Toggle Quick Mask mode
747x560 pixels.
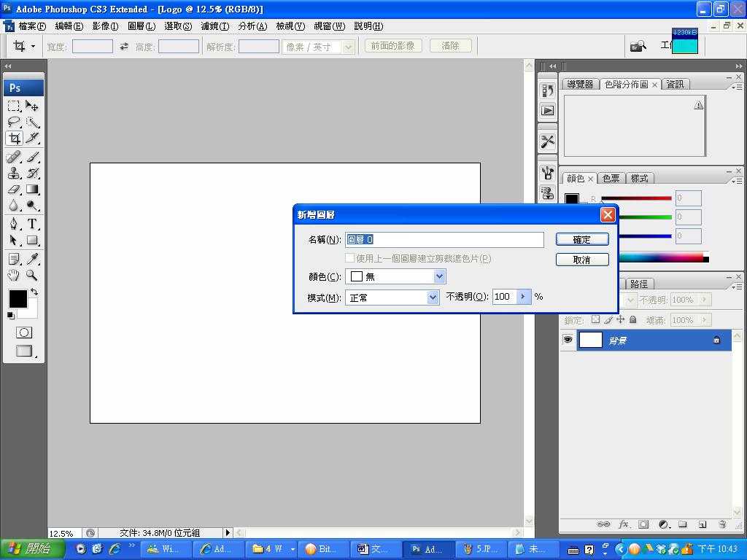coord(24,332)
